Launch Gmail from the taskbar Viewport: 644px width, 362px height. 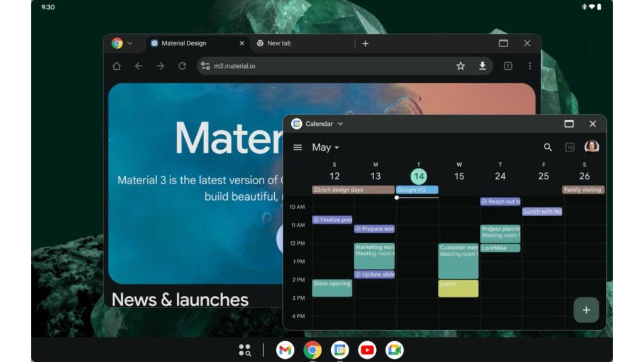[x=285, y=350]
